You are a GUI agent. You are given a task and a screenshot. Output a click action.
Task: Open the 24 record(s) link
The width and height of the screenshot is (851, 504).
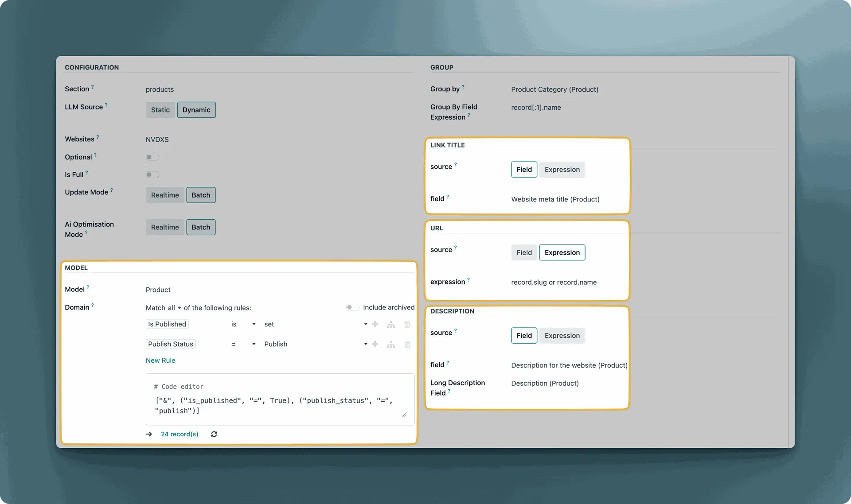coord(180,434)
